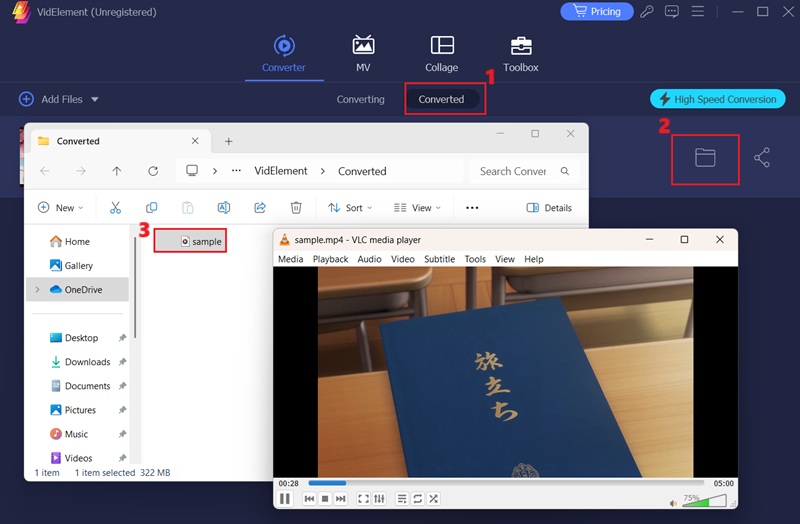The height and width of the screenshot is (524, 800).
Task: Click Add Files button
Action: click(x=51, y=99)
